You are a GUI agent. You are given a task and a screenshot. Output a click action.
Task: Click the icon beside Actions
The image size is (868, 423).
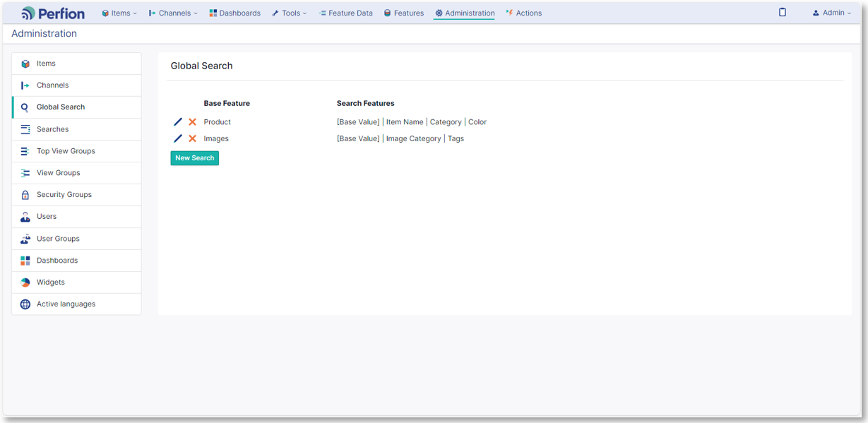pos(509,13)
